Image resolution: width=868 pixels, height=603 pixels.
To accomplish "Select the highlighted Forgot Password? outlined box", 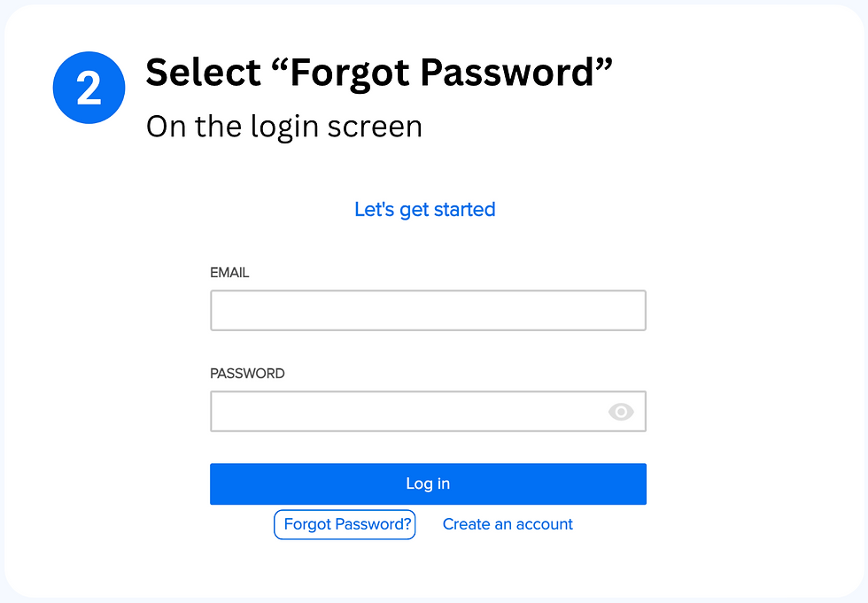I will 345,524.
